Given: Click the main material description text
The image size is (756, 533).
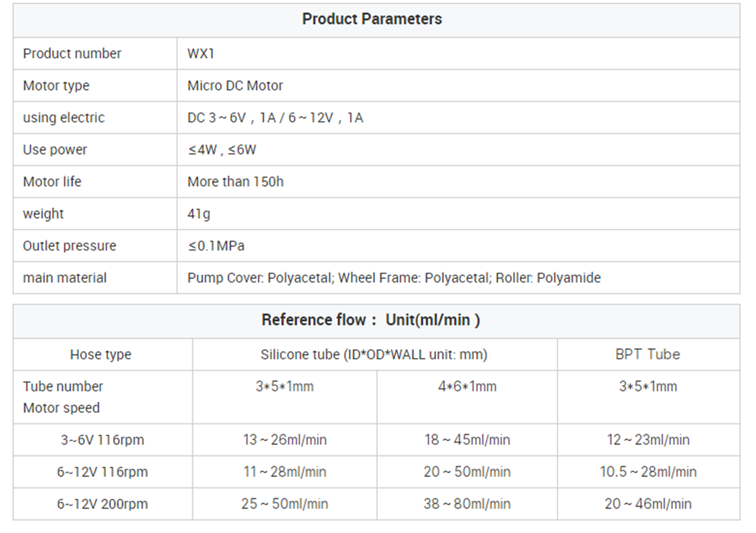Looking at the screenshot, I should (x=394, y=278).
